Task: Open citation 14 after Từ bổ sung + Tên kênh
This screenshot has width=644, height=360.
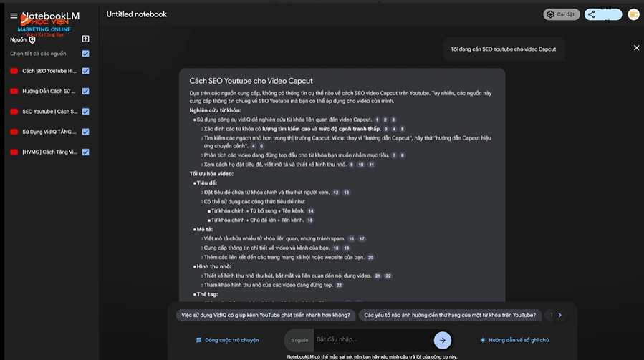Action: pos(311,211)
